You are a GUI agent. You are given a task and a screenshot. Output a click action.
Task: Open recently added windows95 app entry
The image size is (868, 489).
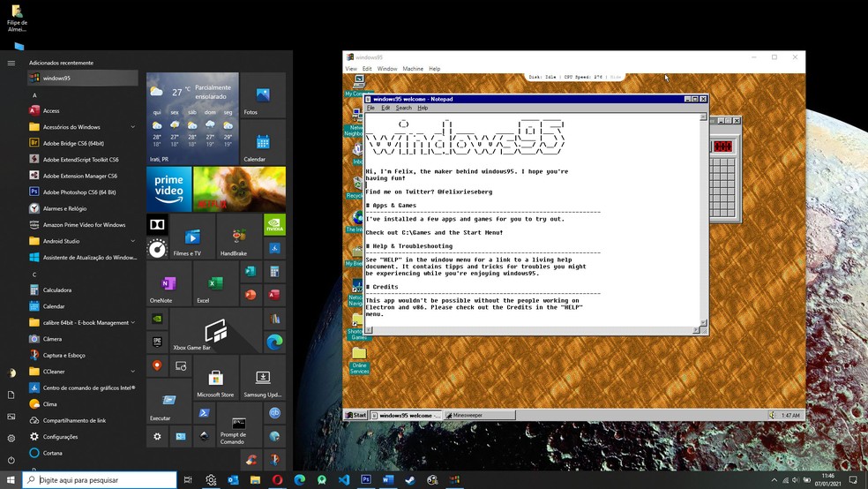click(x=83, y=78)
